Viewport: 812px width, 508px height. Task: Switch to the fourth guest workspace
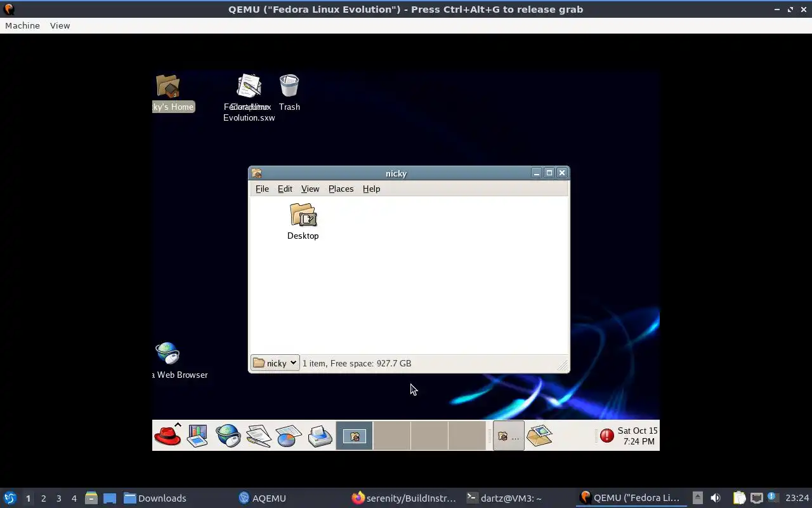466,436
